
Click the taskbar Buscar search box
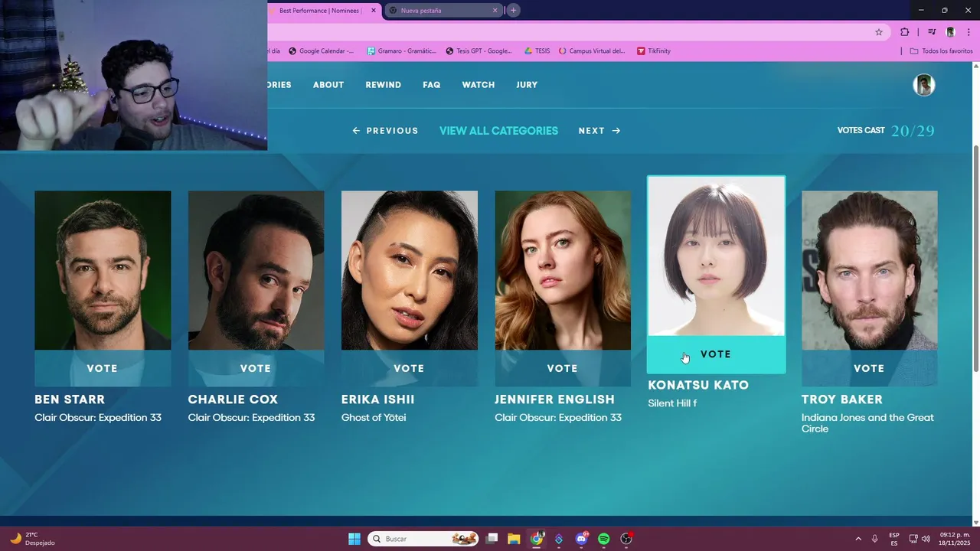(424, 539)
